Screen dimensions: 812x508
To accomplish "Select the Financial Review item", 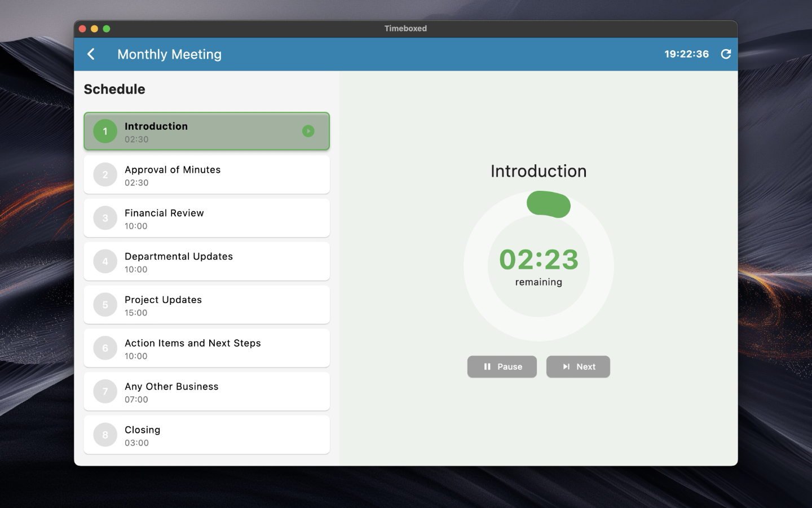I will click(206, 218).
